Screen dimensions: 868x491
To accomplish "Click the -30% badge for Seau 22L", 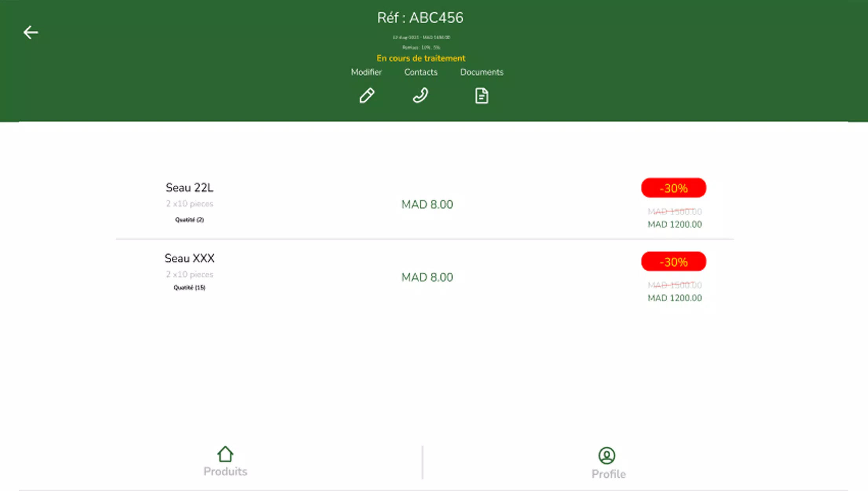I will point(674,188).
